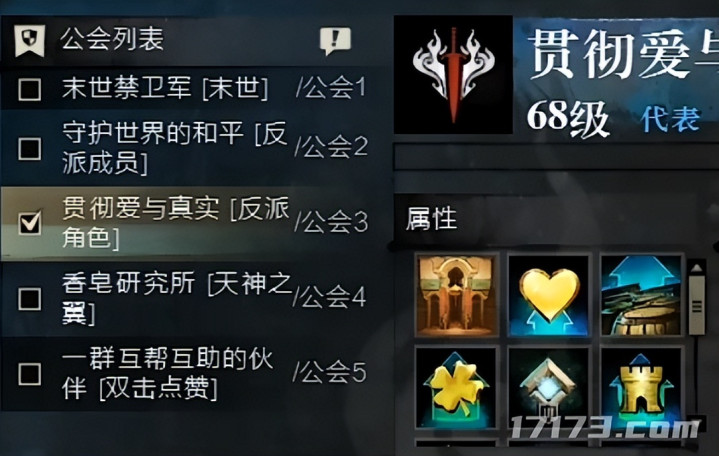Click the attributes panel scrollbar handle

[x=697, y=305]
